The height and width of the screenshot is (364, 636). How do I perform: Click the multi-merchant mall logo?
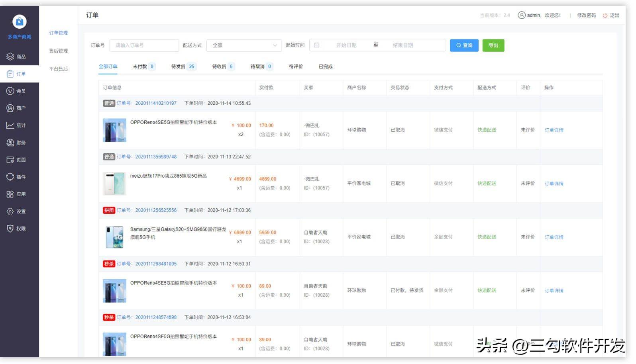[x=20, y=22]
